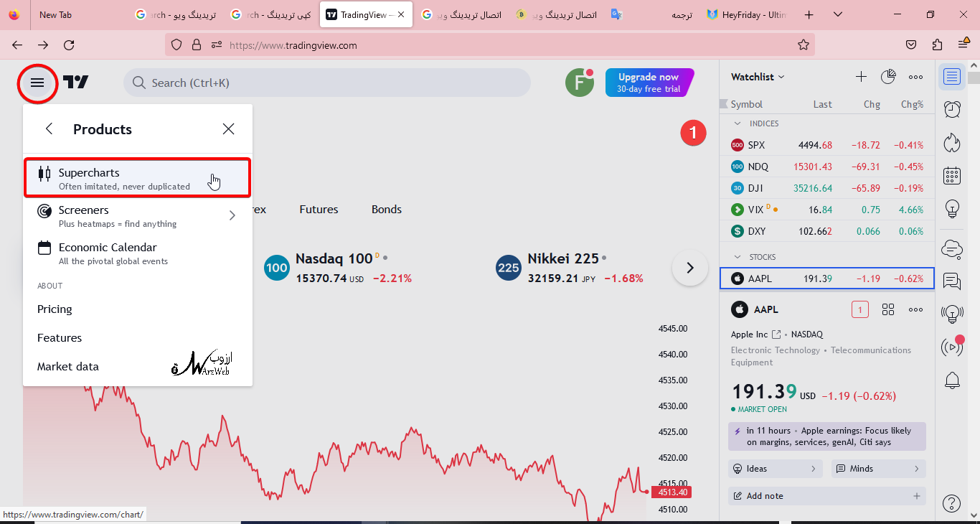This screenshot has height=524, width=980.
Task: Open Apple Inc external link icon
Action: 776,334
